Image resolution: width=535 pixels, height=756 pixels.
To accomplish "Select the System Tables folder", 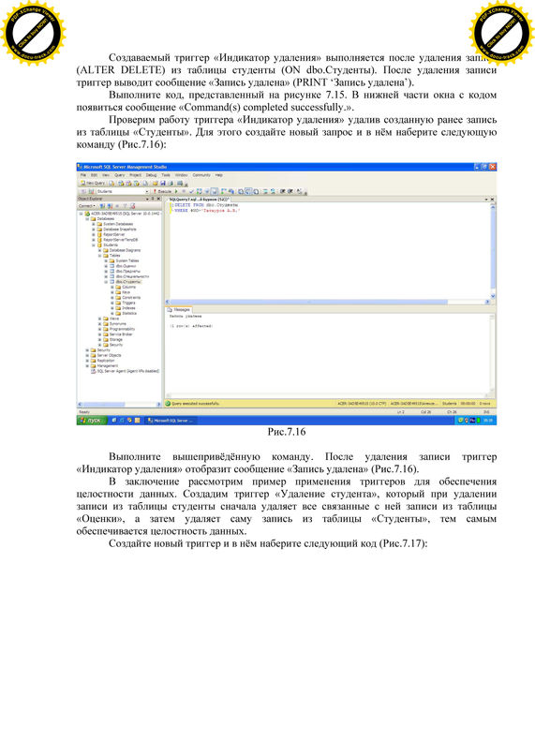I will coord(127,260).
